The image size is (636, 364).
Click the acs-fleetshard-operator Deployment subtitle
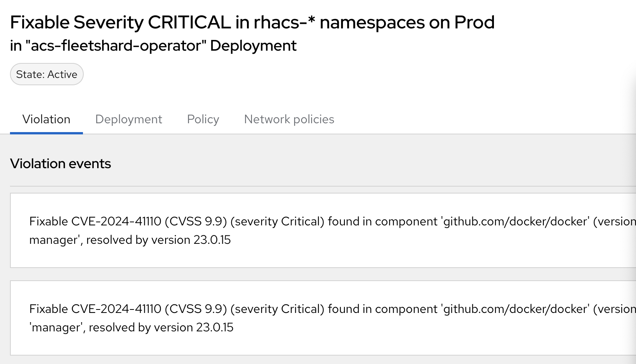[153, 46]
